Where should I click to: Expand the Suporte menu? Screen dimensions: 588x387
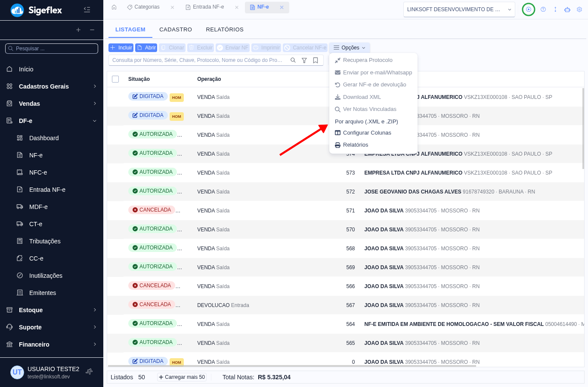point(52,327)
